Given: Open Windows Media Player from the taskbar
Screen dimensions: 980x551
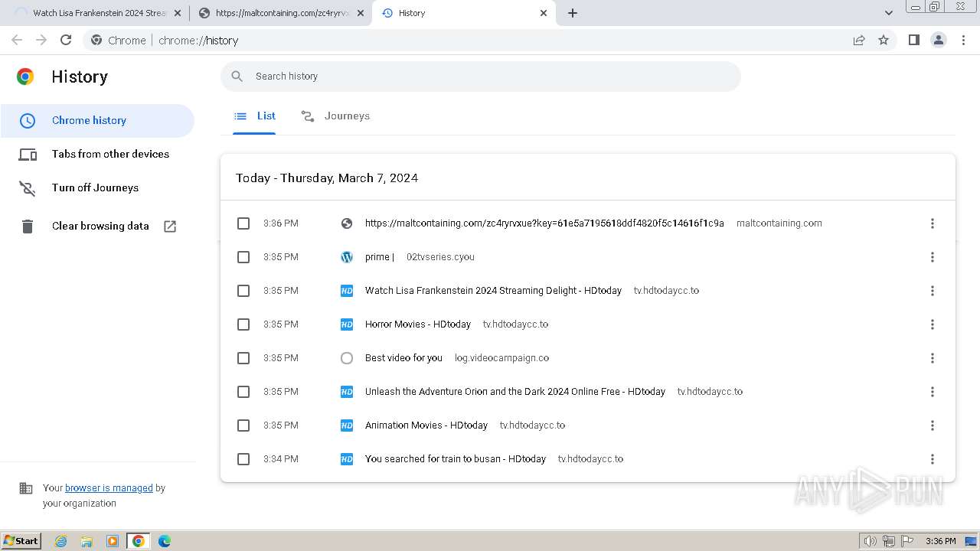Looking at the screenshot, I should pos(113,541).
